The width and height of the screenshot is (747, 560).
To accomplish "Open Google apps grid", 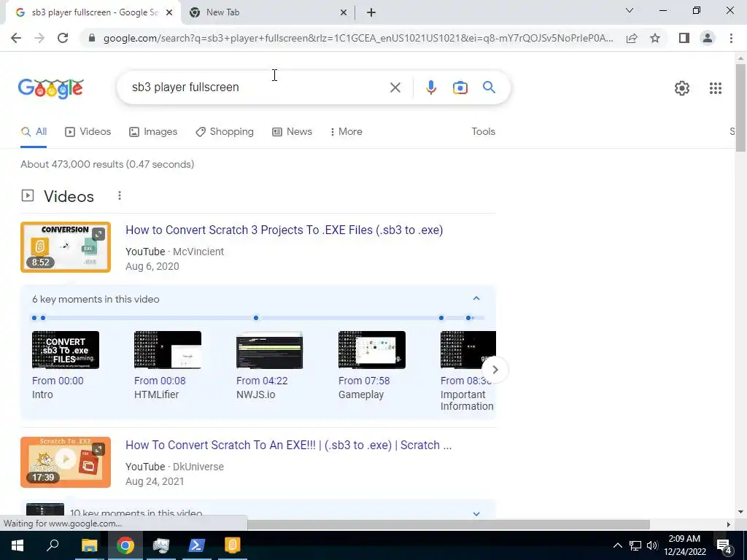I will (715, 88).
